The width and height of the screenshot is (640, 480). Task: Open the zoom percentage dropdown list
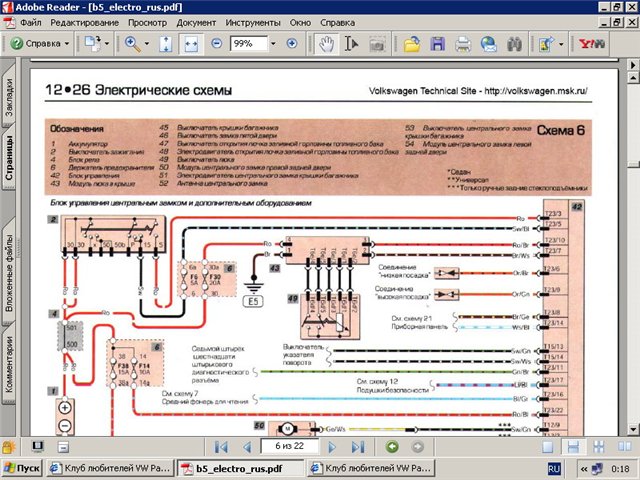(x=273, y=44)
